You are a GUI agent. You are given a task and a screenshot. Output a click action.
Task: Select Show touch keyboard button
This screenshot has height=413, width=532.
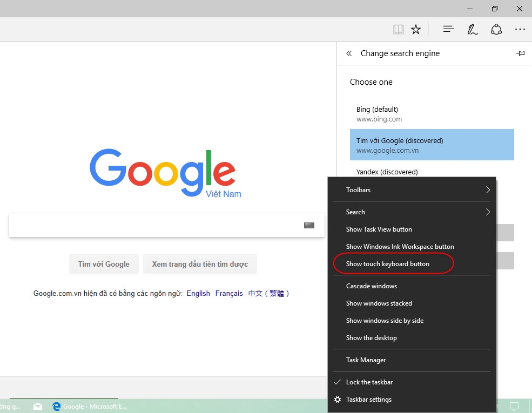pos(412,264)
